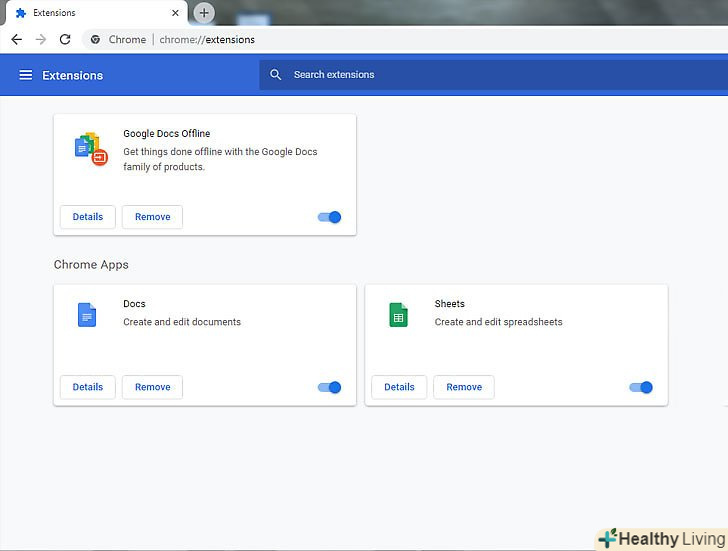Open the hamburger main menu

(26, 75)
